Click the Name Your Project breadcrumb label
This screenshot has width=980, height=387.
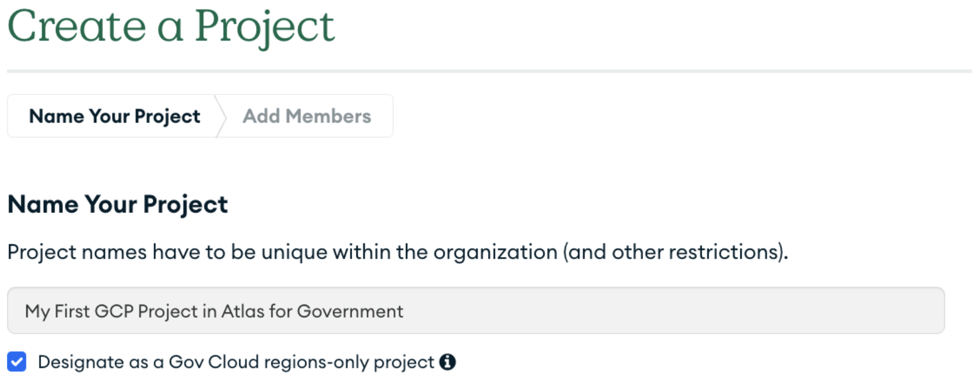coord(115,116)
